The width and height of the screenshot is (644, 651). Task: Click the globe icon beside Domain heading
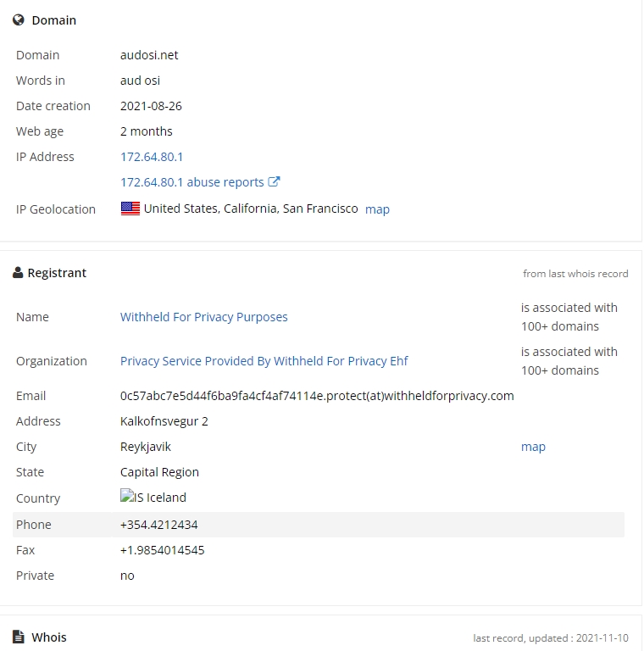click(19, 20)
